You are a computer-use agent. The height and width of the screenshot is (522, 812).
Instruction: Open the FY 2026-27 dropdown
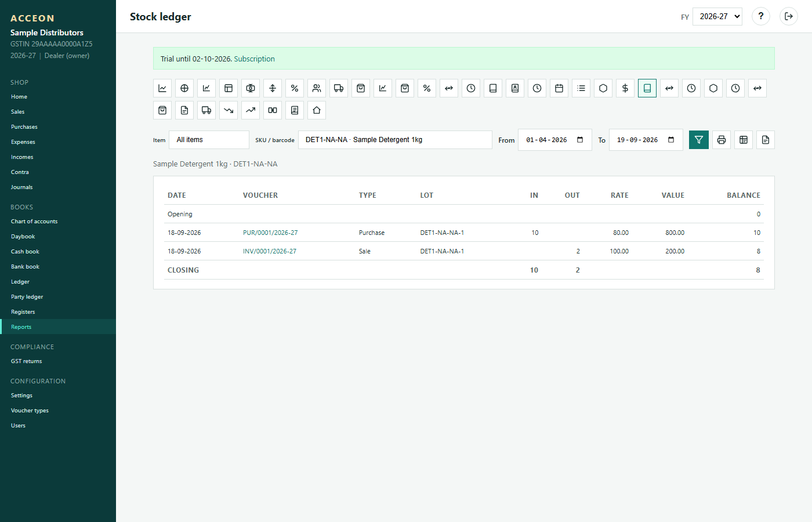(x=717, y=16)
